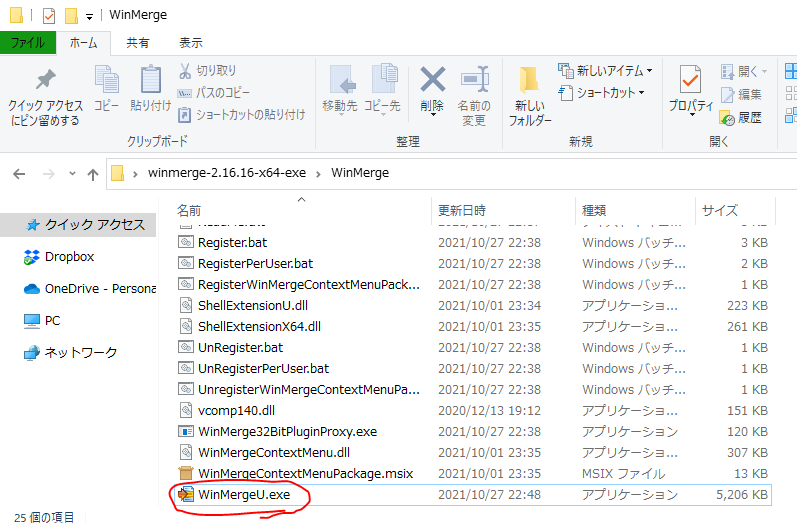The image size is (797, 528).
Task: Open the Shortcut (ショートカット) dropdown
Action: click(x=601, y=93)
